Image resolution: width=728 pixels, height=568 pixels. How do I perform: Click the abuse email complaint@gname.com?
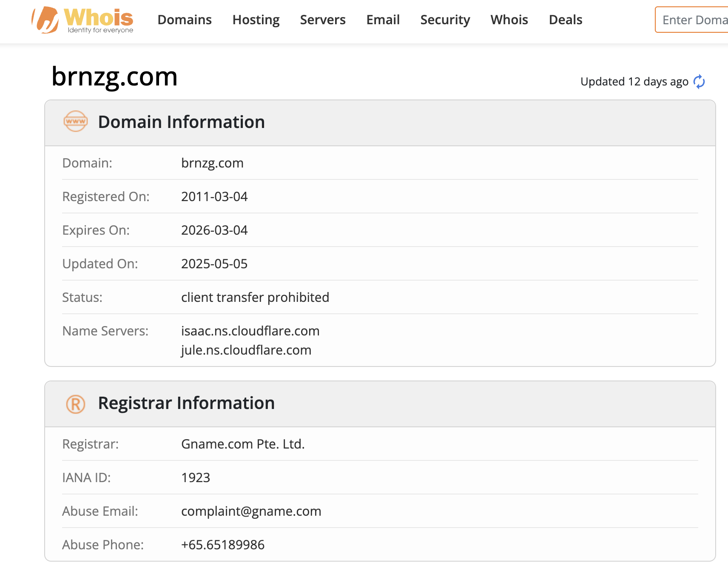(x=251, y=511)
